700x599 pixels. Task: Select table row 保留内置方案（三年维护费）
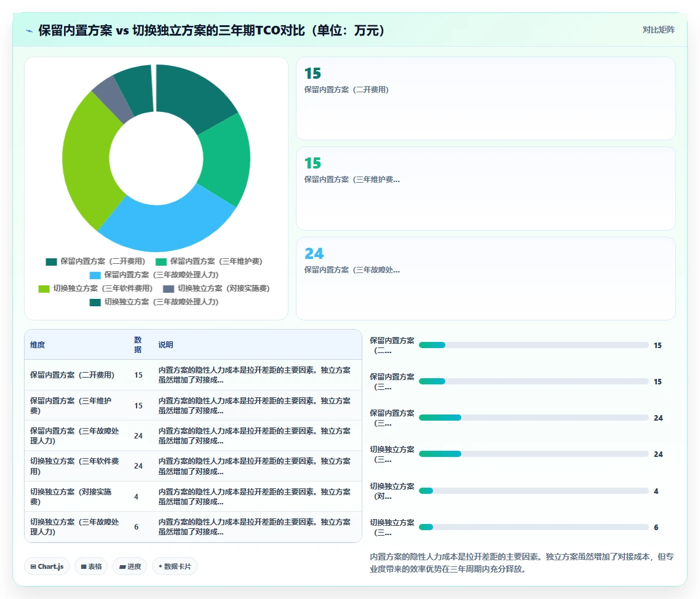(193, 405)
